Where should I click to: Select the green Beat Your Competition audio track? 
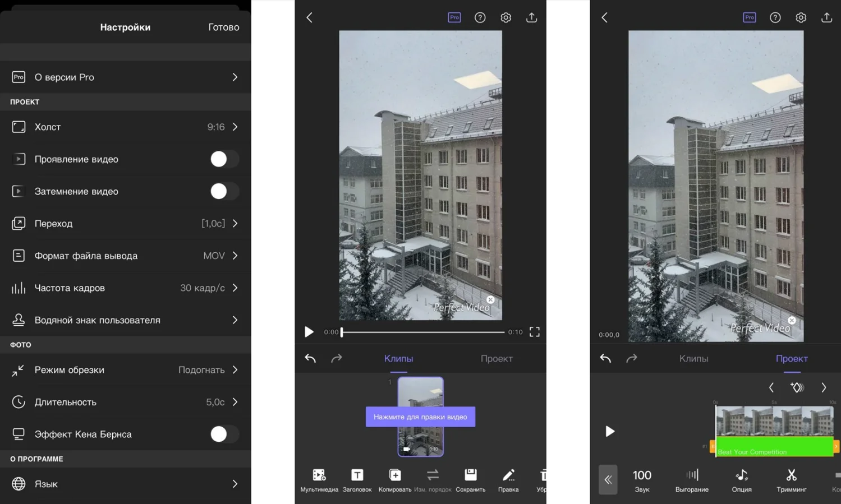[x=774, y=448]
